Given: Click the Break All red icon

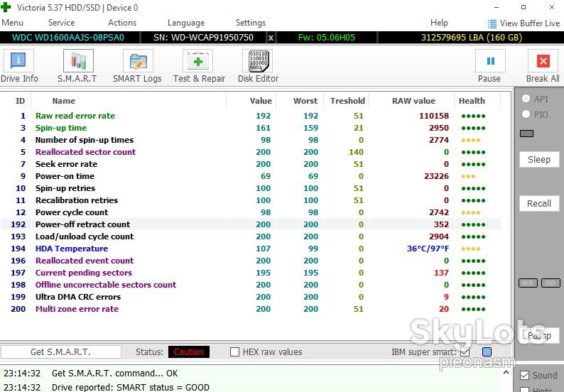Looking at the screenshot, I should pyautogui.click(x=543, y=61).
